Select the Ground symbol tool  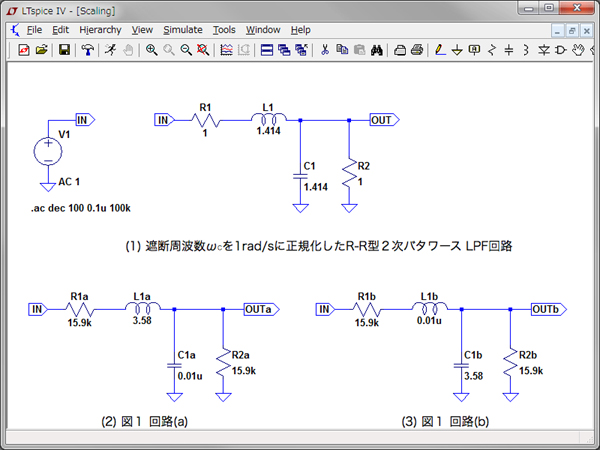tap(457, 50)
